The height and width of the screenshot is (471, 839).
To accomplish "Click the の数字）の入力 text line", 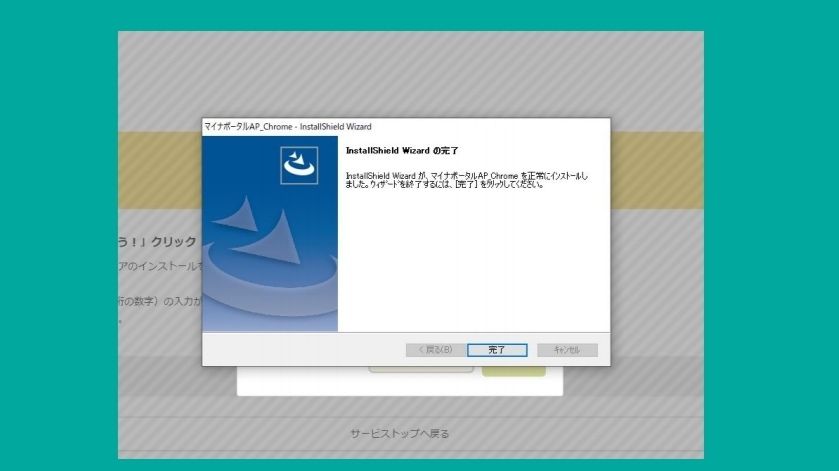I will tap(160, 300).
